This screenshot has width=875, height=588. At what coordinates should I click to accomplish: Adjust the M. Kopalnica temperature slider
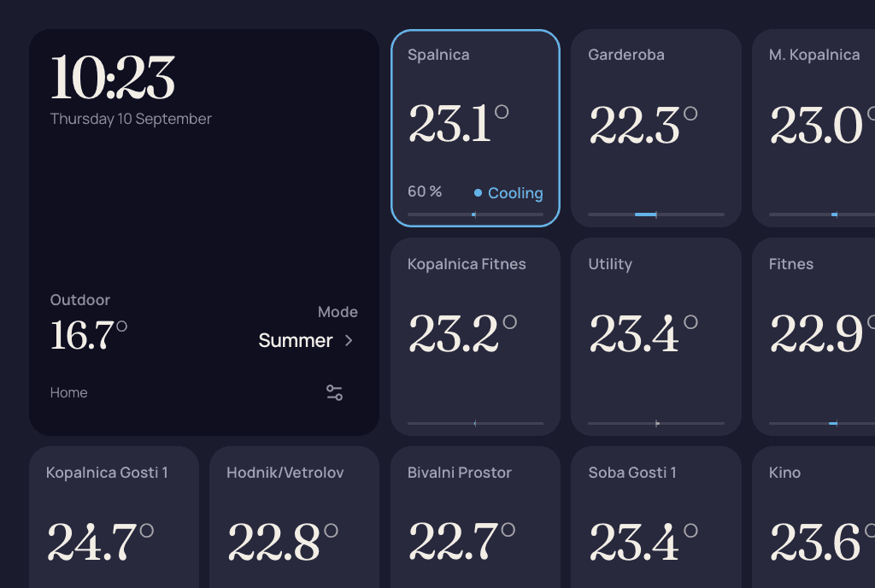point(822,215)
